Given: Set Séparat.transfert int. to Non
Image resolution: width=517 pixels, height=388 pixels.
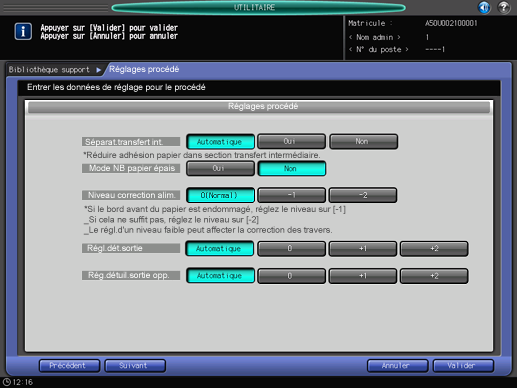Looking at the screenshot, I should click(x=363, y=141).
